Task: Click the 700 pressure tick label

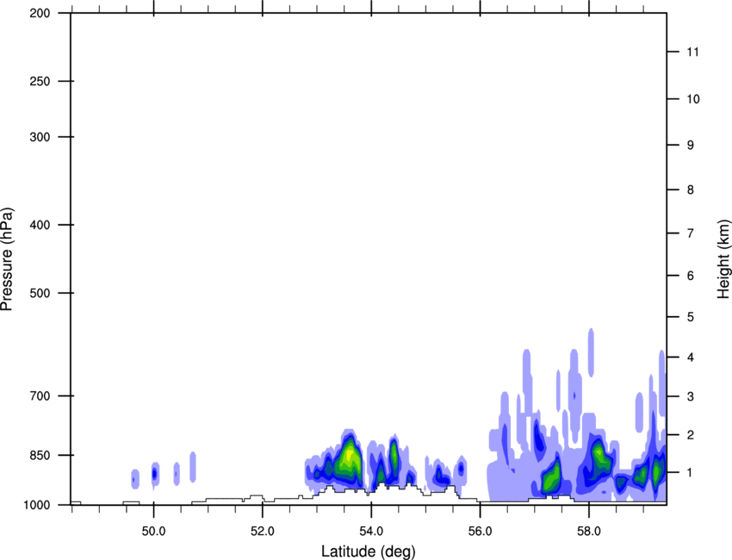Action: coord(40,396)
